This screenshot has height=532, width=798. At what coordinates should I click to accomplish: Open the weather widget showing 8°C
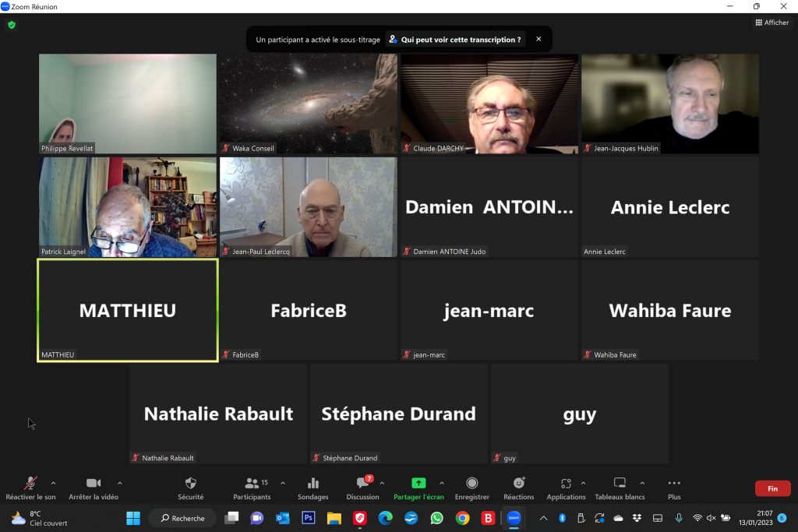pos(39,518)
